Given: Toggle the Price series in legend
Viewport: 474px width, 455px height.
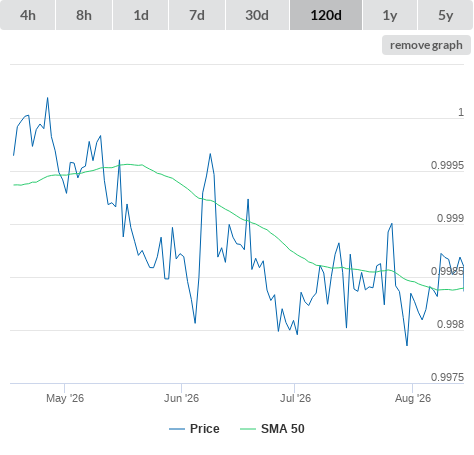Looking at the screenshot, I should (205, 429).
